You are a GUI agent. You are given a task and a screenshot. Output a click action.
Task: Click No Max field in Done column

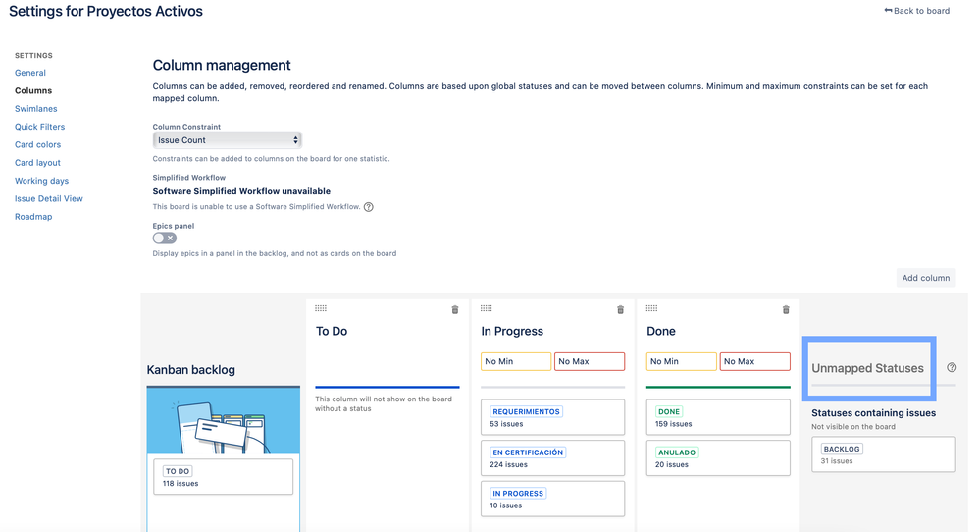pos(755,361)
